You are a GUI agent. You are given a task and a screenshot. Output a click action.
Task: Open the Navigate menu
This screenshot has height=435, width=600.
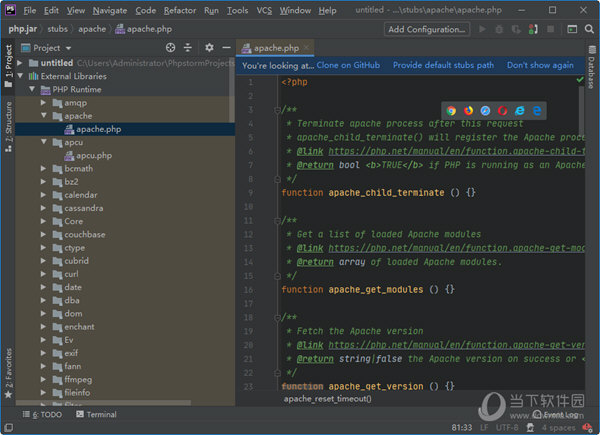(x=109, y=10)
